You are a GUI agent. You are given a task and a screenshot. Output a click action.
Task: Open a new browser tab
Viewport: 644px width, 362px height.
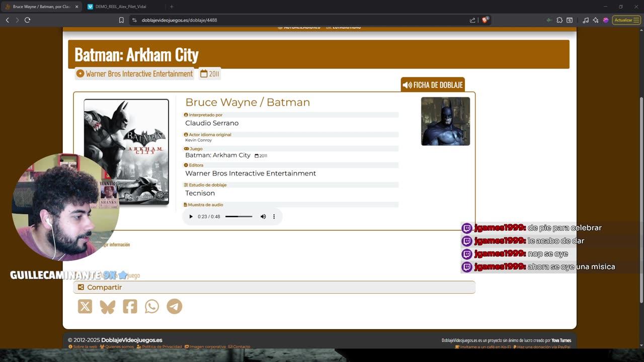(x=172, y=7)
